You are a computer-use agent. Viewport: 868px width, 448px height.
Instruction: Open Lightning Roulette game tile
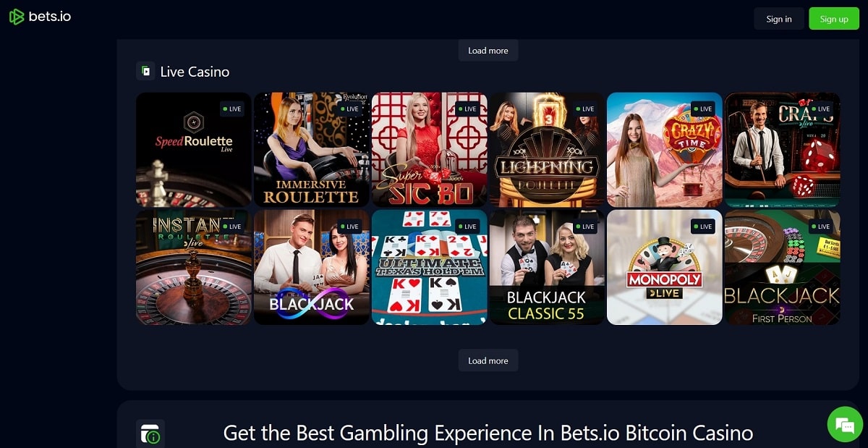pos(548,150)
